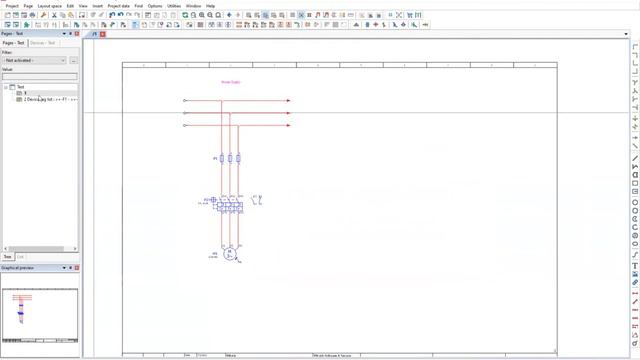Open the Page menu
Screen dimensions: 640x360
click(28, 6)
